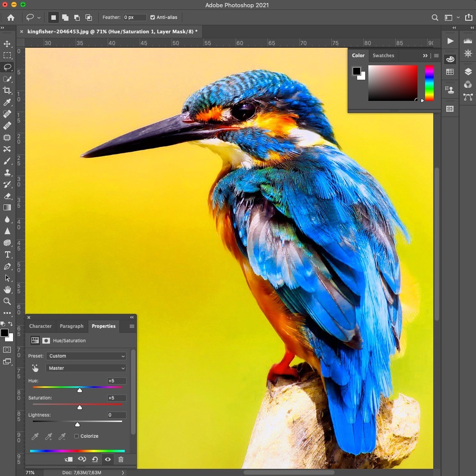Click the Hue slider handle
This screenshot has height=476, width=476.
(x=80, y=390)
